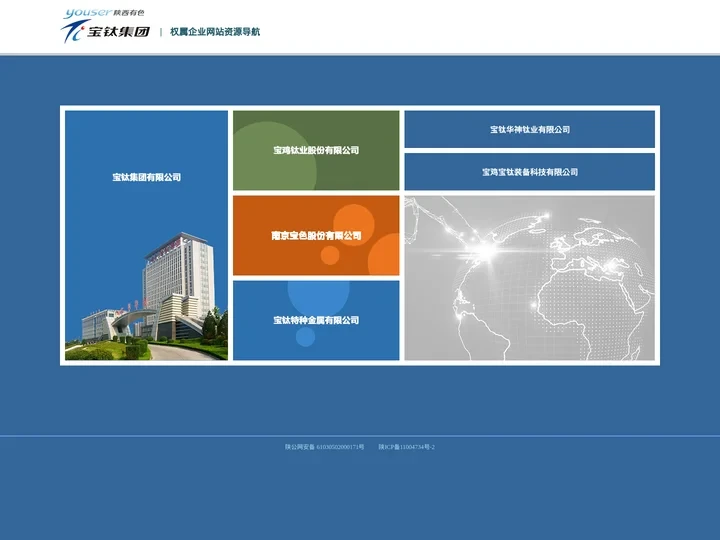The width and height of the screenshot is (720, 540).
Task: Click the 权属企业网站资源导航 header title
Action: (x=215, y=32)
